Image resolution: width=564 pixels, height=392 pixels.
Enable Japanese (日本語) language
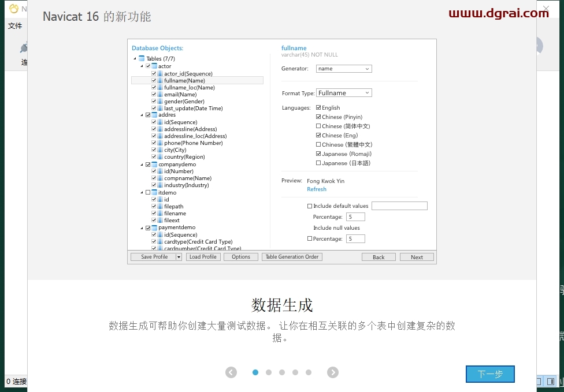click(318, 163)
